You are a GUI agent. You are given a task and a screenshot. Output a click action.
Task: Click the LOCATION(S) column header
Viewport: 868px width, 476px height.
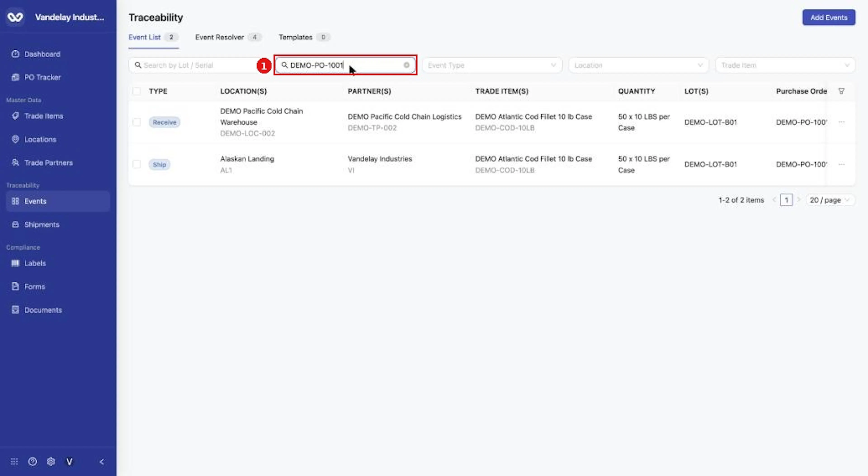click(x=243, y=91)
